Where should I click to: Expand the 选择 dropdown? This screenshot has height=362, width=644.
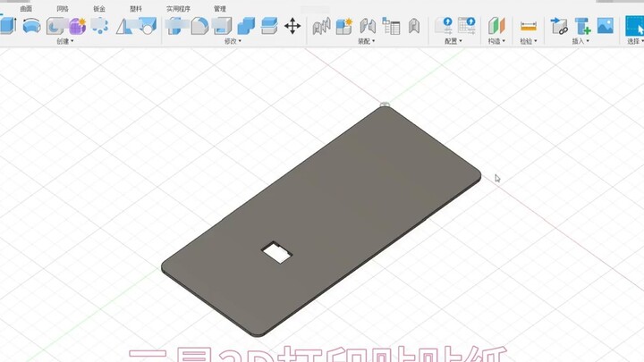(x=636, y=41)
